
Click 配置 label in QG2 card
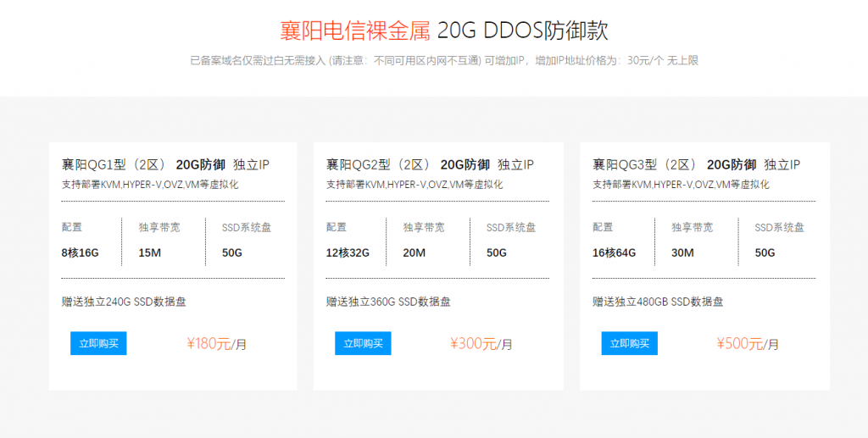(336, 227)
